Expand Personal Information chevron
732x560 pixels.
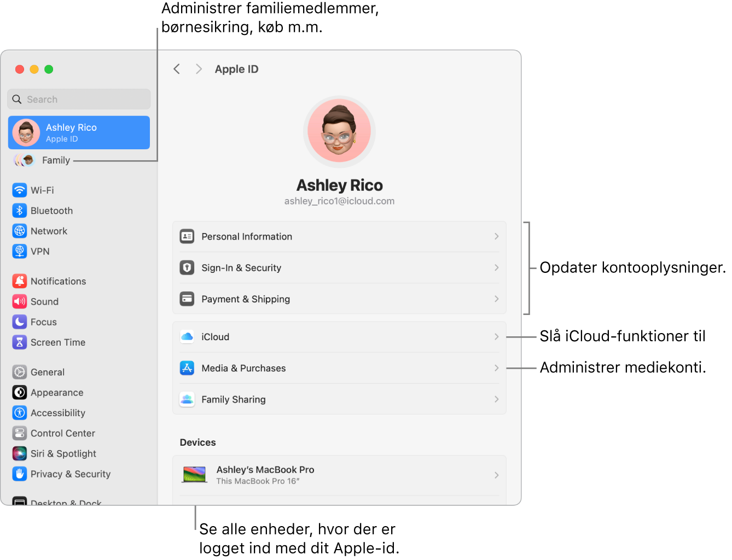pos(496,236)
